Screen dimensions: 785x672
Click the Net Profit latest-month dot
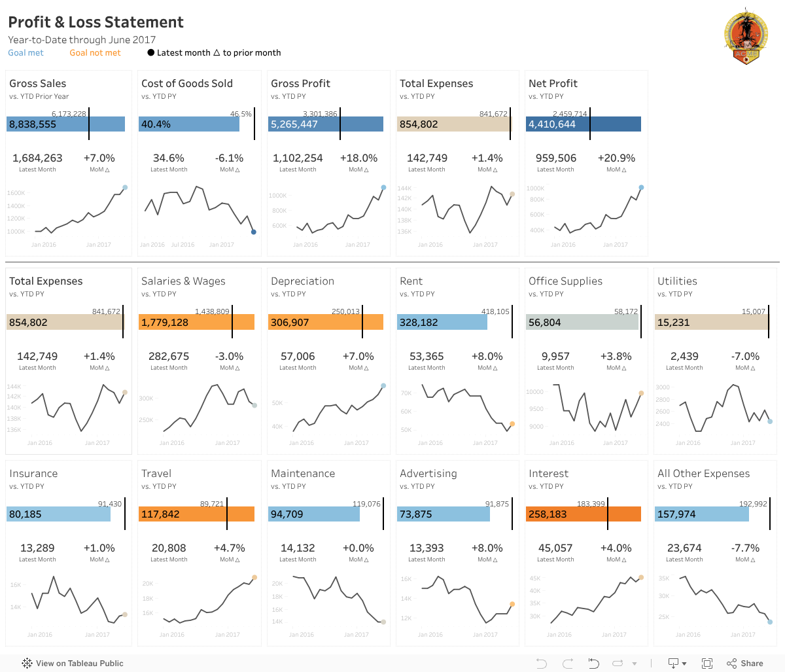coord(641,188)
